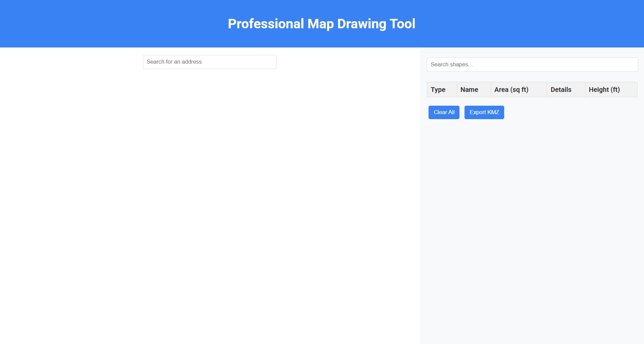Click the Export KMZ button

[x=484, y=112]
